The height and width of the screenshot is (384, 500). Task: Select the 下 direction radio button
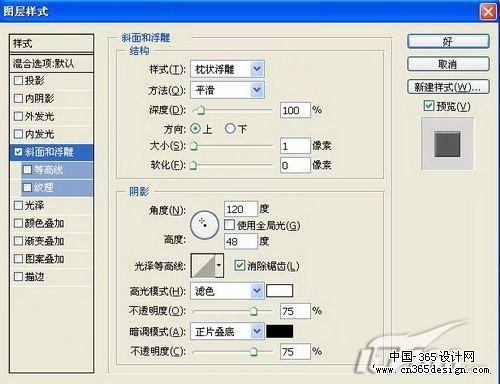pyautogui.click(x=230, y=129)
